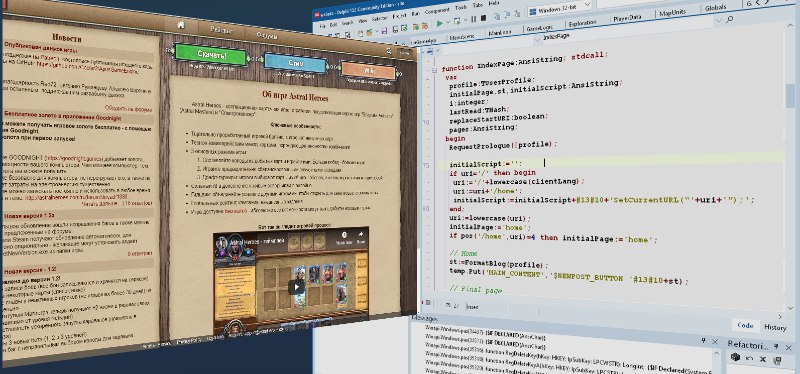Click the Обсудить на форуме link
The width and height of the screenshot is (800, 374).
[x=128, y=108]
